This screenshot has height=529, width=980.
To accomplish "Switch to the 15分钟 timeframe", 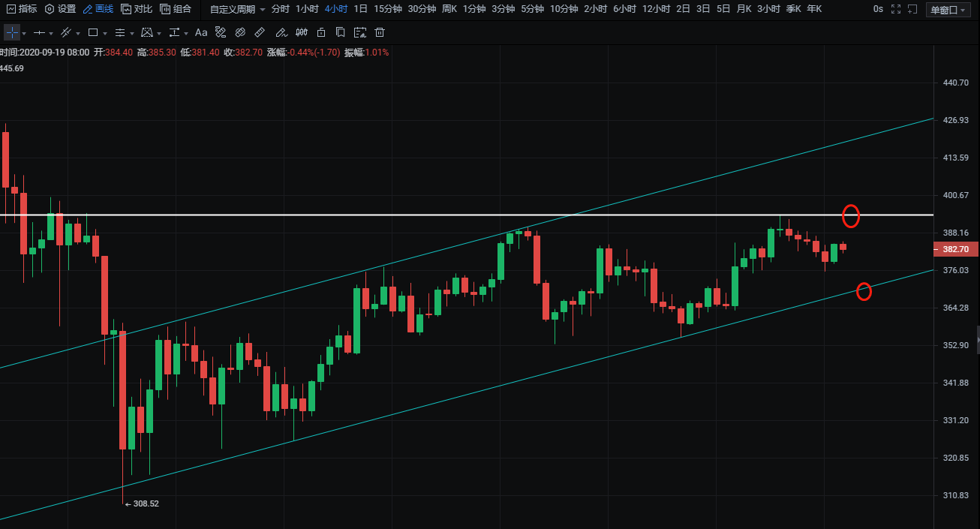I will [x=388, y=9].
